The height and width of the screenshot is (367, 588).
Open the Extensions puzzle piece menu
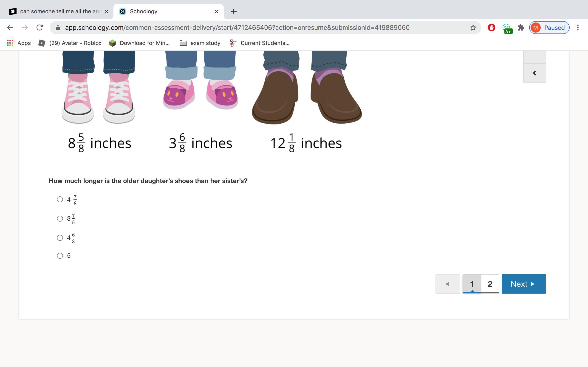(521, 28)
